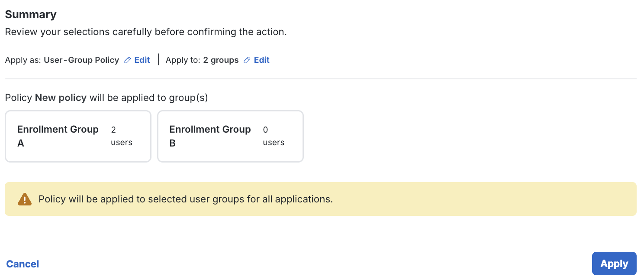The width and height of the screenshot is (644, 280).
Task: Select the Enrollment Group B card
Action: (x=230, y=136)
